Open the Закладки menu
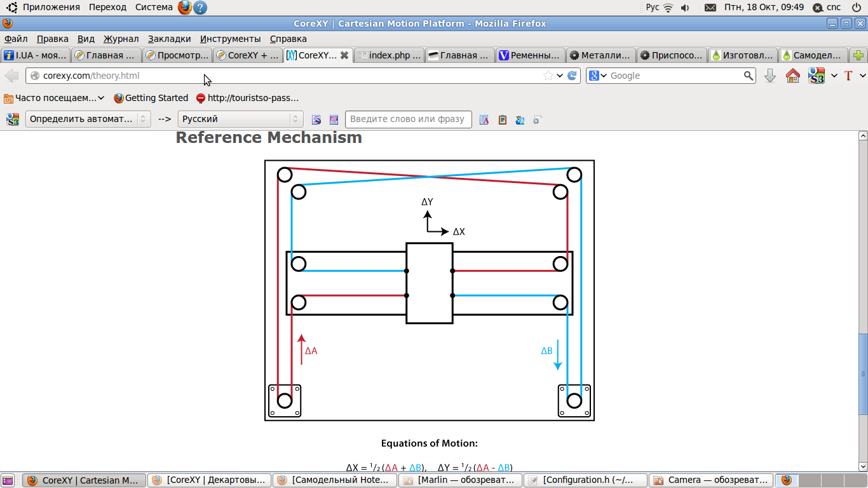The image size is (868, 488). (x=169, y=39)
